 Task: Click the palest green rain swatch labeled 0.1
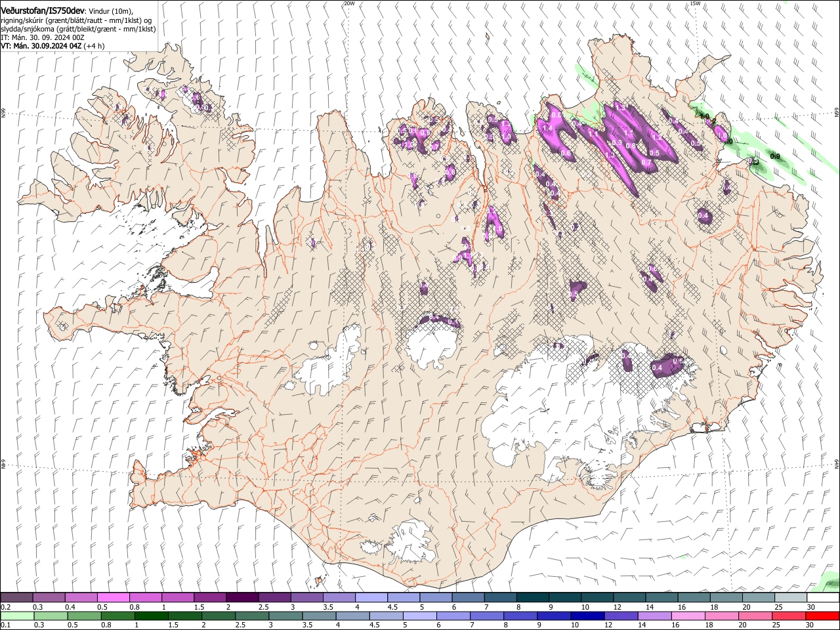click(x=18, y=616)
